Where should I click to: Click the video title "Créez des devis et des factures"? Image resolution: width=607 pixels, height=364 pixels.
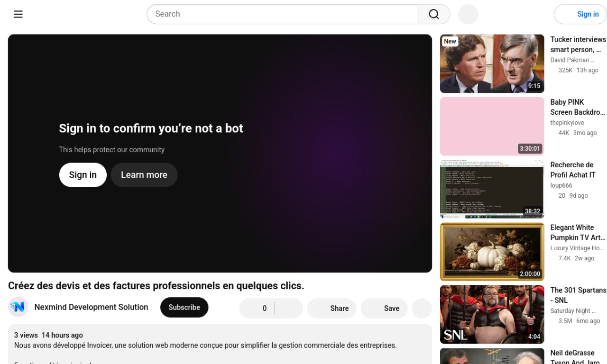pyautogui.click(x=156, y=286)
